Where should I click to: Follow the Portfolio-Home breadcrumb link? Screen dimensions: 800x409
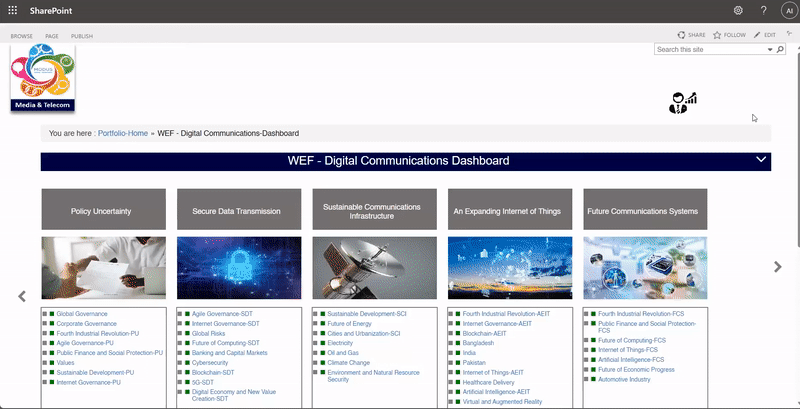[123, 133]
